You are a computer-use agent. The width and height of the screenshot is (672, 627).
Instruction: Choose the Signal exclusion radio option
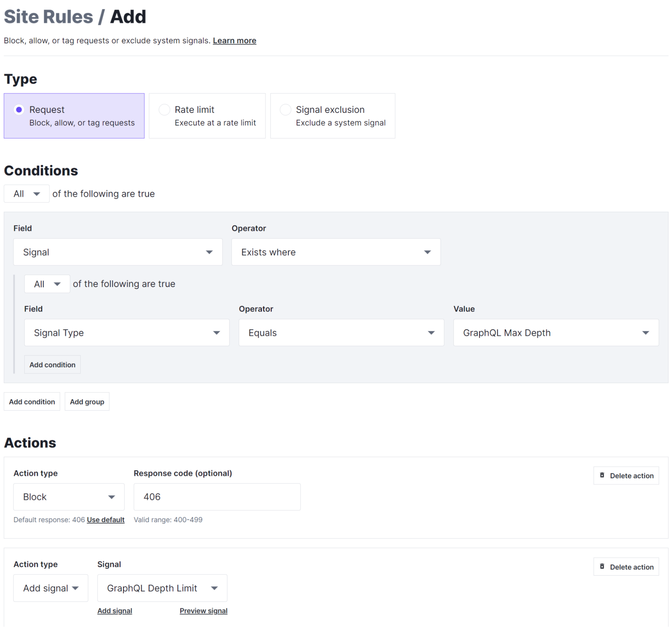(286, 110)
